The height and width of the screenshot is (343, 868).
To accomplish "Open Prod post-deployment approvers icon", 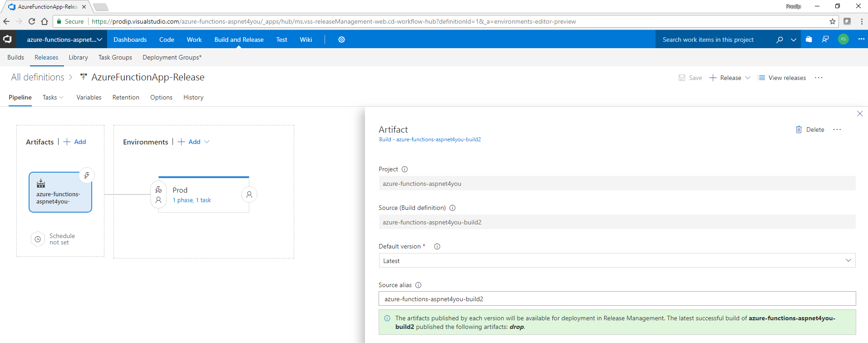I will (249, 194).
